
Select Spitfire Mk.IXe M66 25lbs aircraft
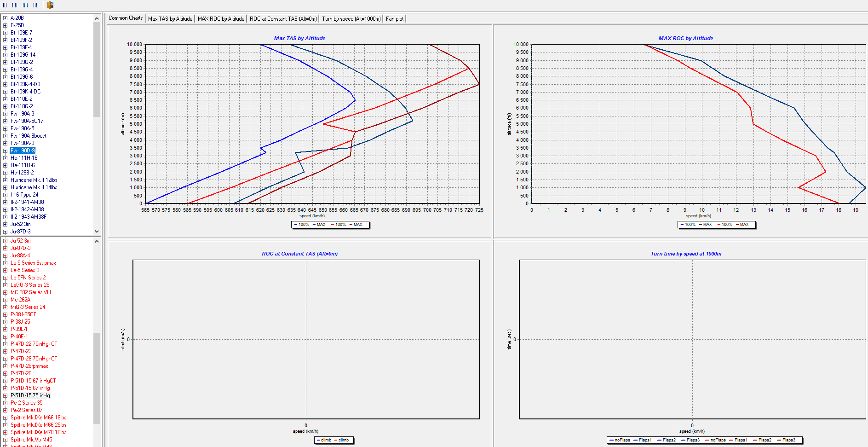38,425
